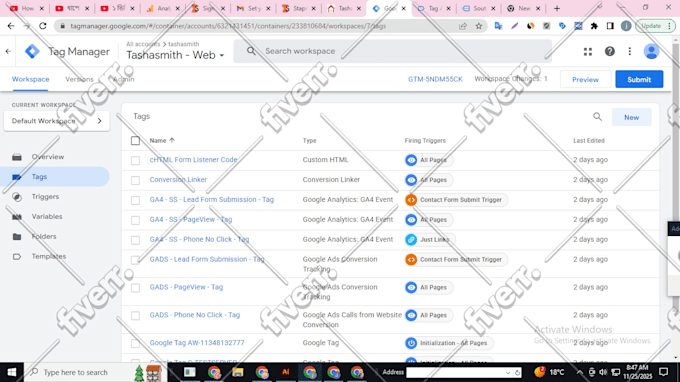Open Adobe Illustrator from the taskbar
This screenshot has height=382, width=680.
point(285,372)
